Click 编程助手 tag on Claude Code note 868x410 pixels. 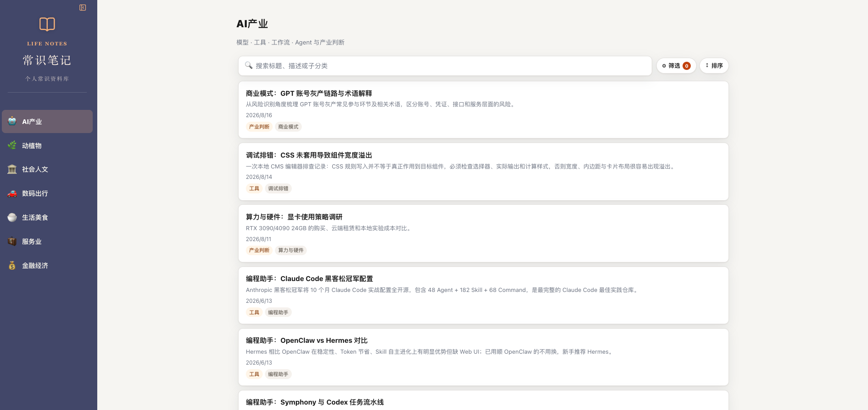pyautogui.click(x=278, y=312)
